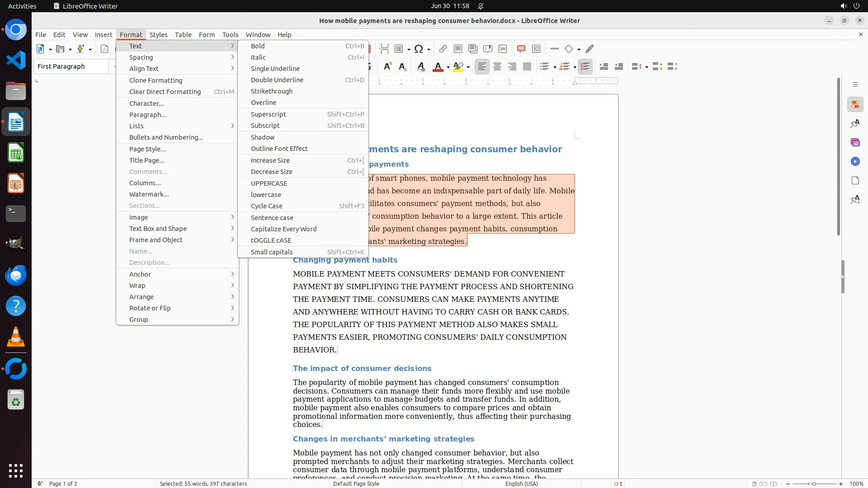Click Clone Formatting in the Format menu
Screen dimensions: 868x488
pyautogui.click(x=156, y=80)
